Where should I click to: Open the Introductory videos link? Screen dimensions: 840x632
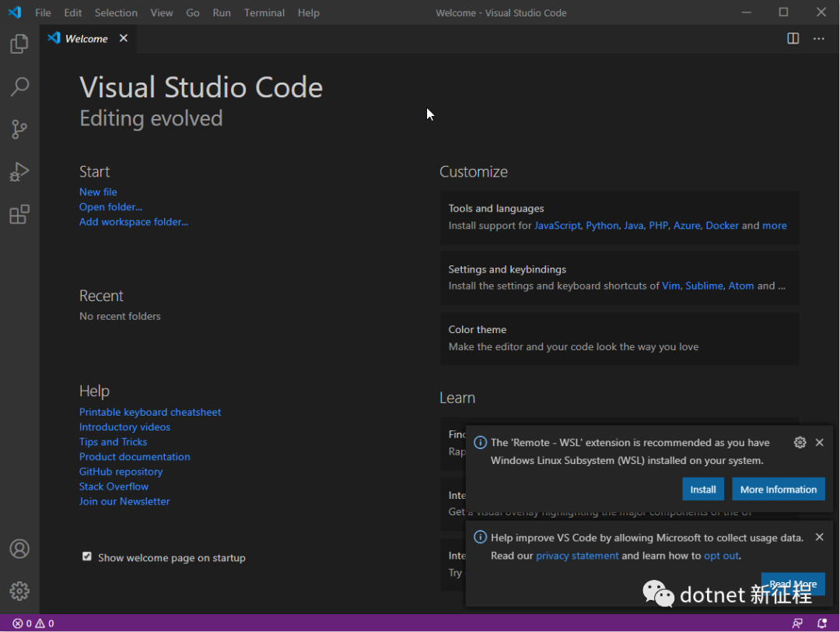tap(124, 427)
